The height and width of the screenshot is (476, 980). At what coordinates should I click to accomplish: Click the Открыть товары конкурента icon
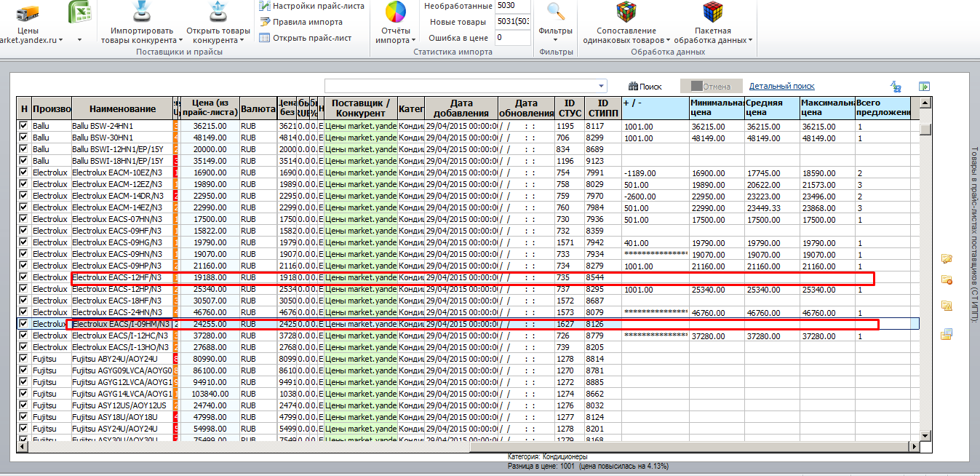point(218,12)
